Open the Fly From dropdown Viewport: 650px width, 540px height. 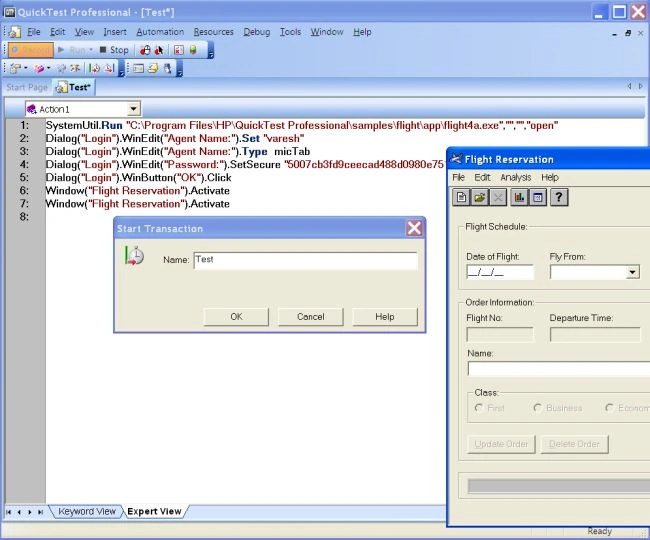632,272
